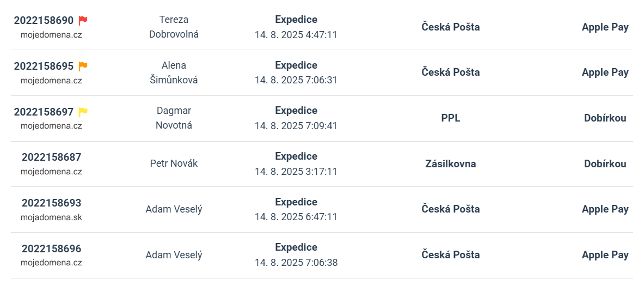The height and width of the screenshot is (291, 644).
Task: Open order number 2022158693
Action: 51,203
